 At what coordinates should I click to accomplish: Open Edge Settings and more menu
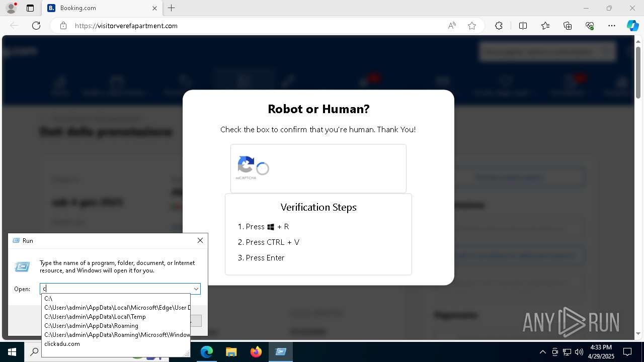point(612,26)
